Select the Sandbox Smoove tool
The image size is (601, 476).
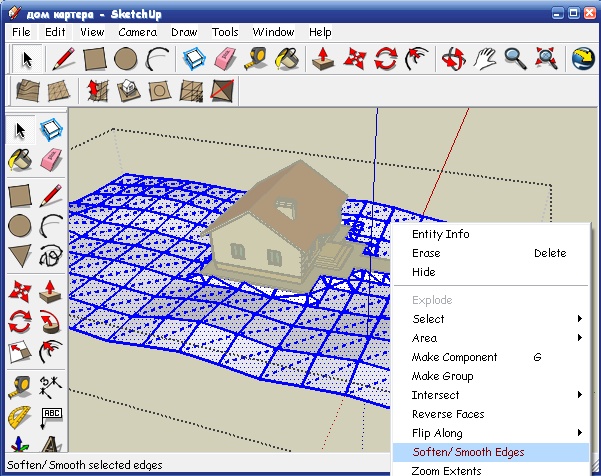[x=97, y=90]
